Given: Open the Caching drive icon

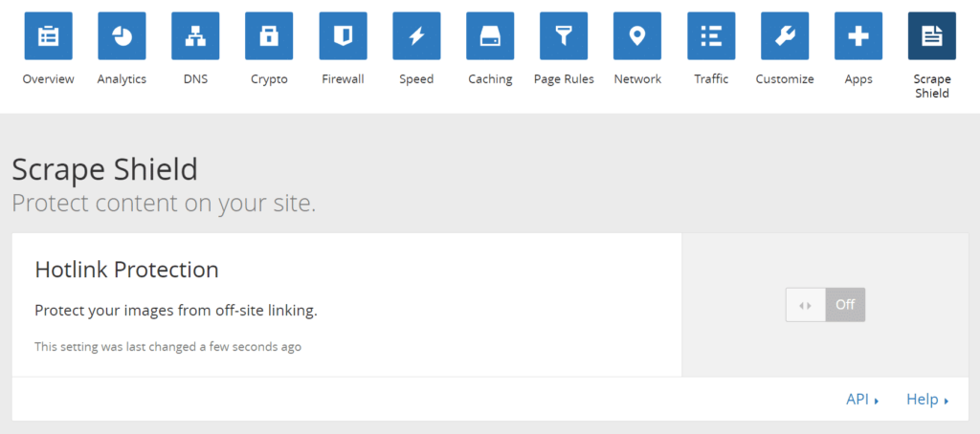Looking at the screenshot, I should click(490, 36).
